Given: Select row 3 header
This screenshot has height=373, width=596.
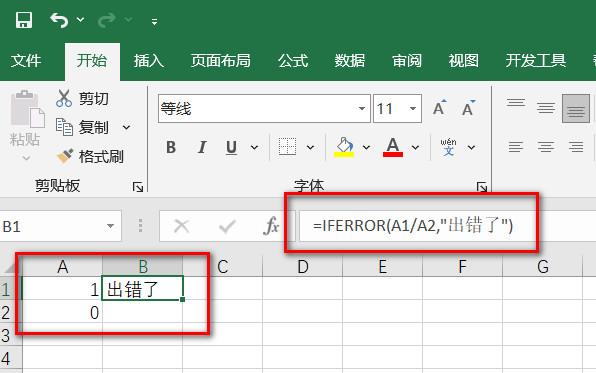Looking at the screenshot, I should 11,335.
